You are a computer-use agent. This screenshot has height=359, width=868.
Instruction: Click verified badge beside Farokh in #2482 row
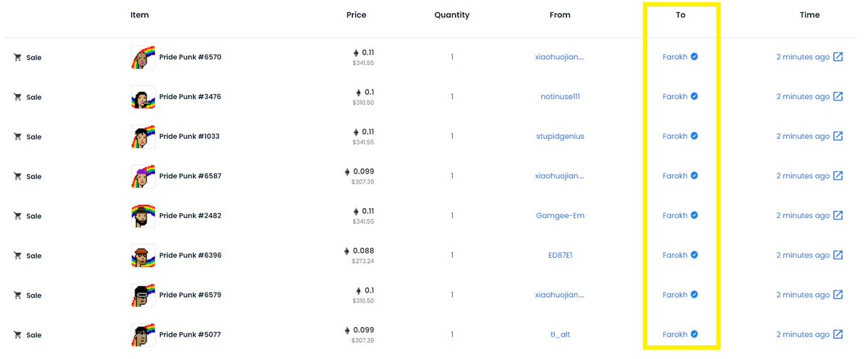[x=694, y=215]
